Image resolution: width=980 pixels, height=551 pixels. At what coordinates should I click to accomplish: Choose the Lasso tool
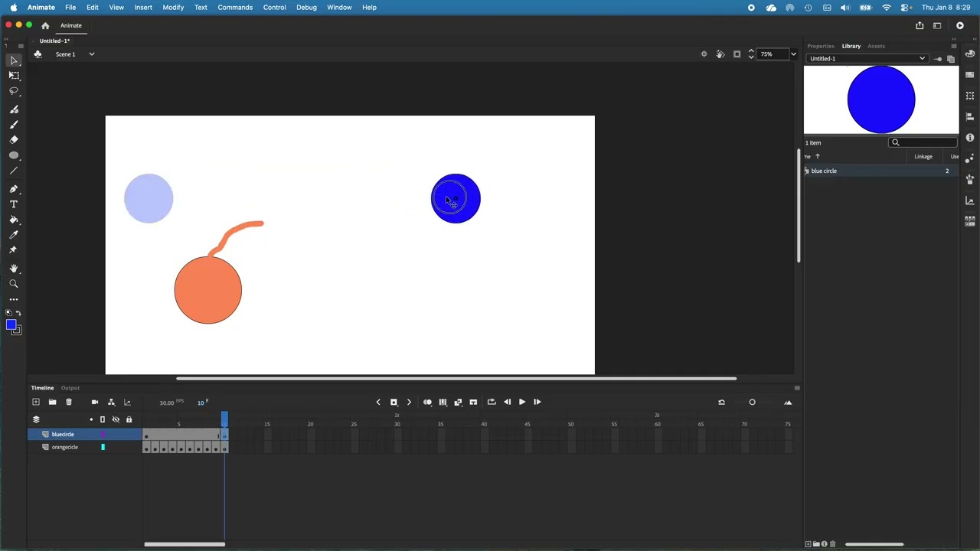coord(14,91)
